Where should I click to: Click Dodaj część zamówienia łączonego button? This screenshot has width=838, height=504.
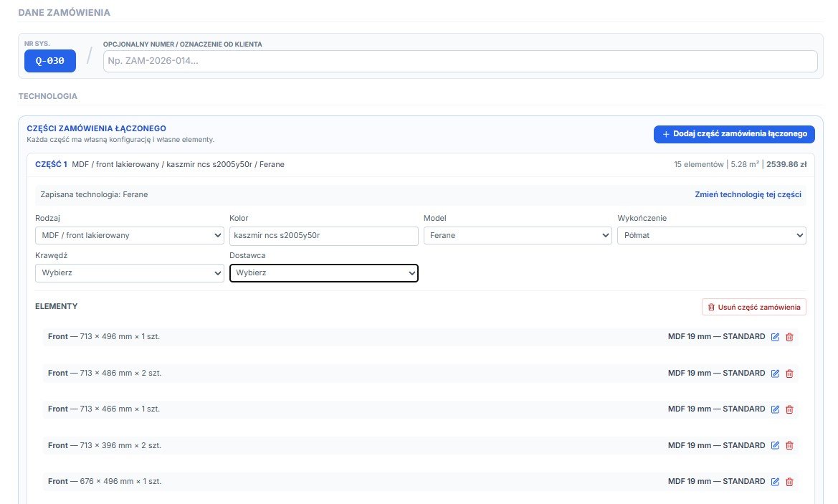click(x=734, y=134)
